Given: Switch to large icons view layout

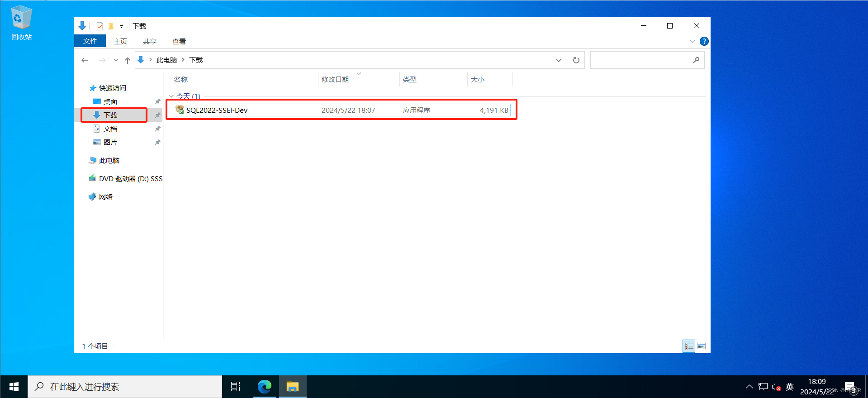Looking at the screenshot, I should pyautogui.click(x=701, y=346).
